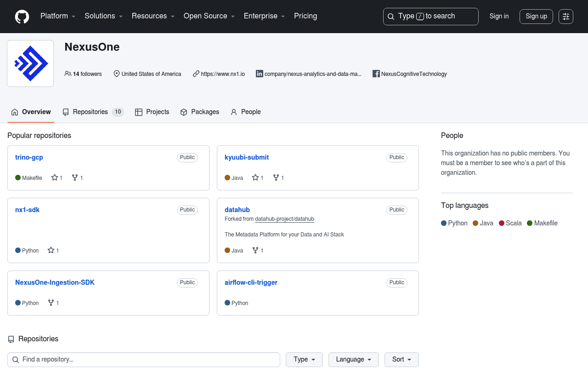Switch to the Repositories tab

[93, 112]
